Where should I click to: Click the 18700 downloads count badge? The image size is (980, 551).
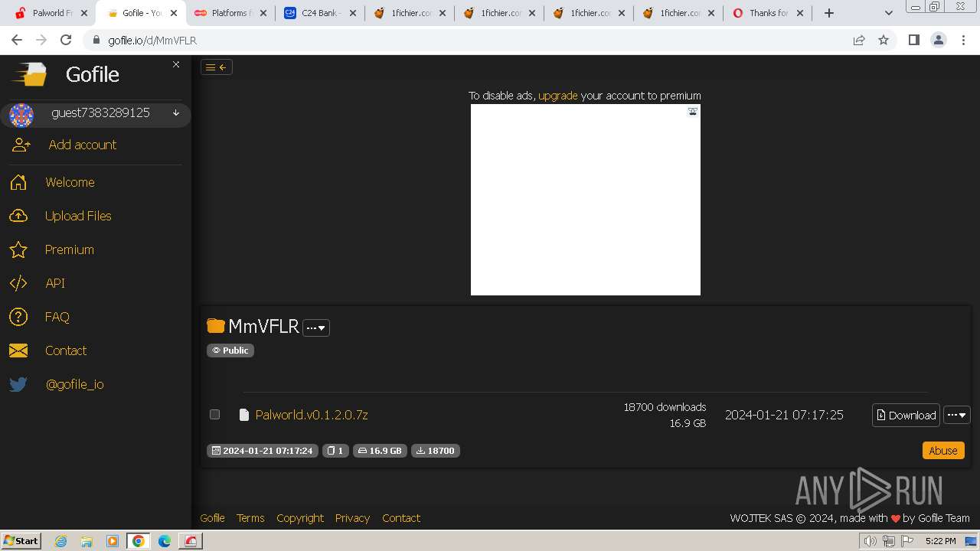click(x=436, y=451)
